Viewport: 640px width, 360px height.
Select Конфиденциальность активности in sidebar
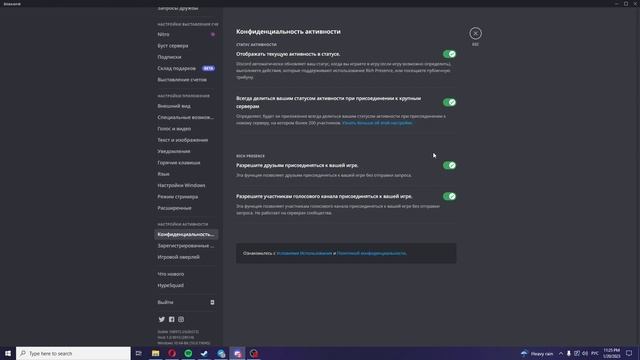pos(186,234)
